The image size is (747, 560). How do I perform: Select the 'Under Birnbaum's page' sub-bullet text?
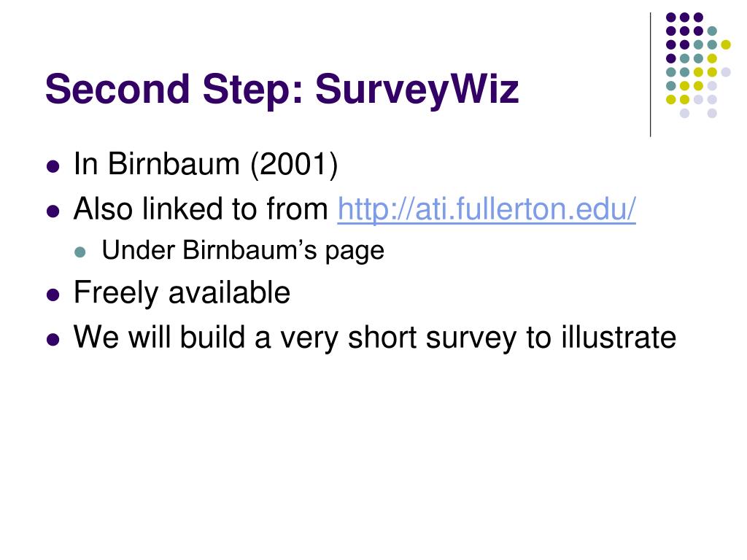pyautogui.click(x=243, y=251)
